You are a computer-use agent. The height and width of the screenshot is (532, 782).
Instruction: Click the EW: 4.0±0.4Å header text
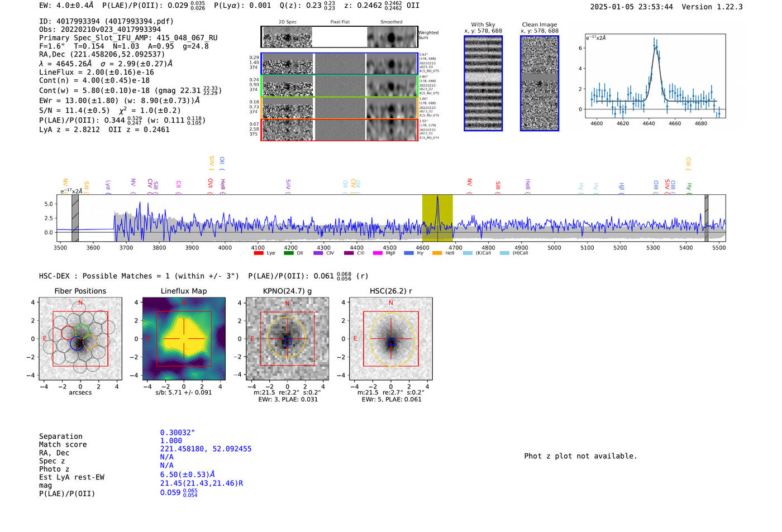click(x=66, y=6)
